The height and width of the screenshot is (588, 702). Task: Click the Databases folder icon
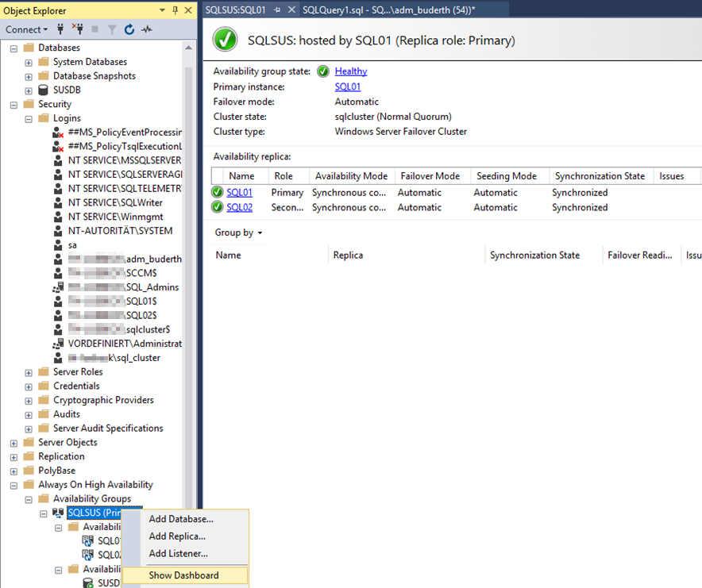[x=29, y=48]
